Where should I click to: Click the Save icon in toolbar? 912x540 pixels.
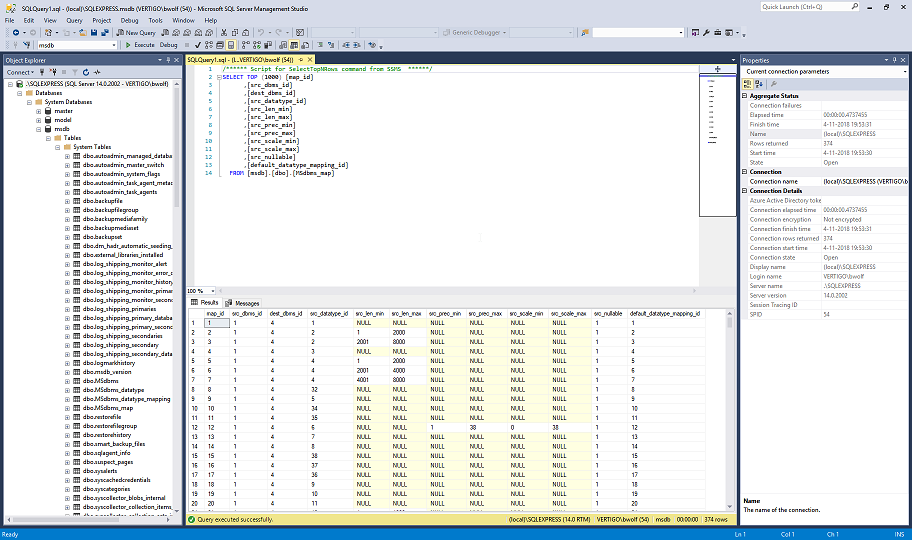[94, 33]
